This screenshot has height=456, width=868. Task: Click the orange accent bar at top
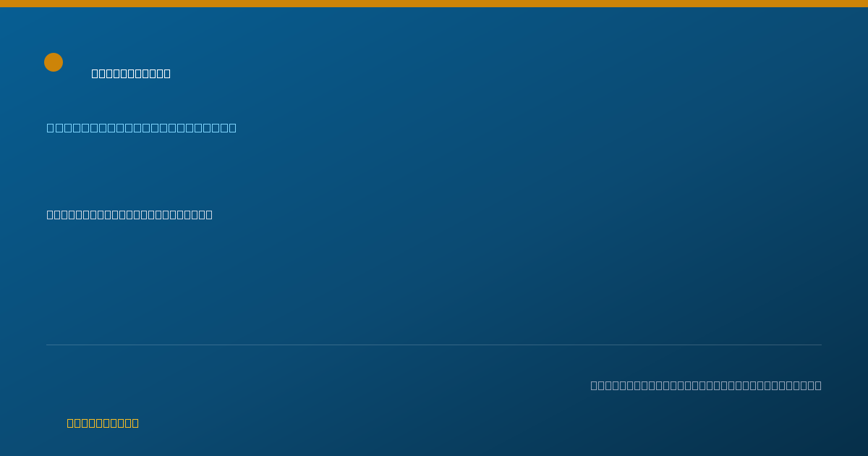tap(434, 4)
